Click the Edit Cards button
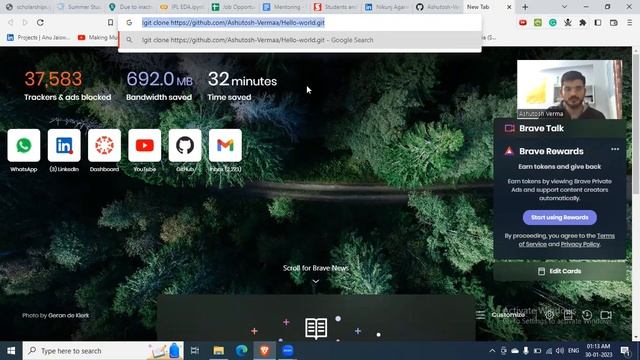The width and height of the screenshot is (640, 360). tap(560, 271)
